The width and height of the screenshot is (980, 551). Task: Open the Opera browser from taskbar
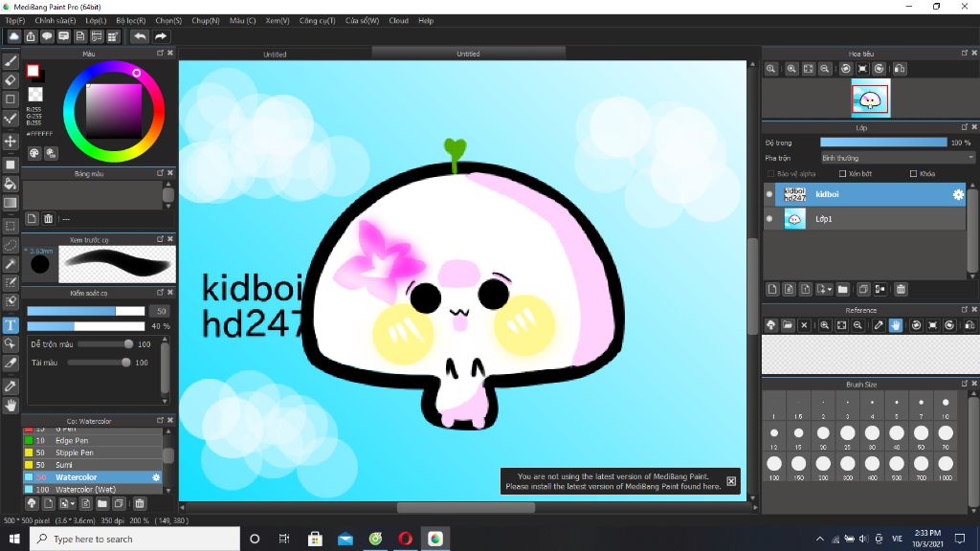[x=405, y=539]
